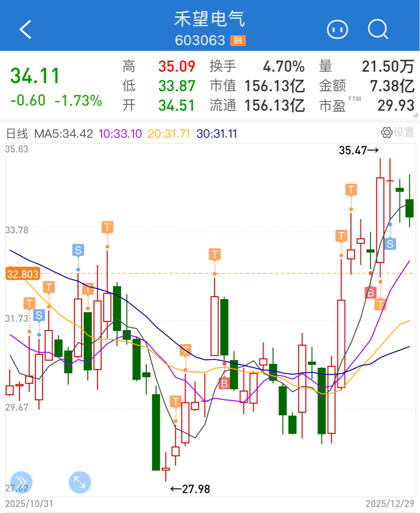Image resolution: width=420 pixels, height=513 pixels.
Task: Tap the 32.803 cost price tag
Action: (23, 274)
